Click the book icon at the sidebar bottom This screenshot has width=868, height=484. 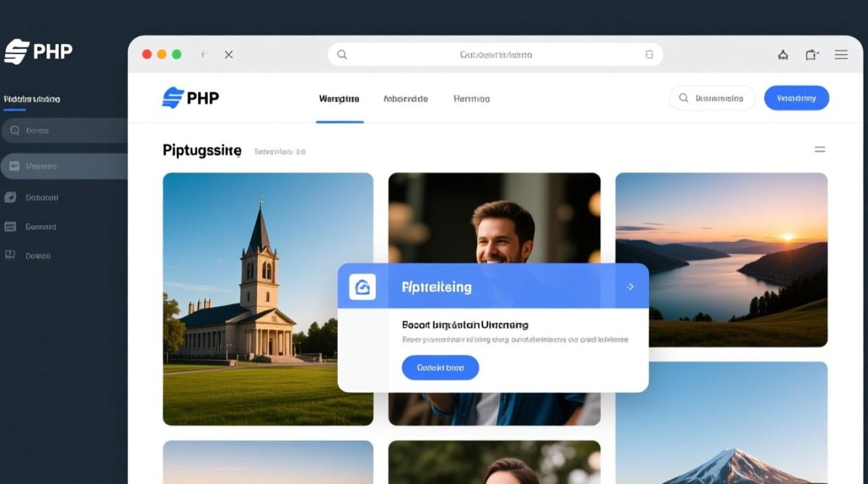pyautogui.click(x=10, y=256)
